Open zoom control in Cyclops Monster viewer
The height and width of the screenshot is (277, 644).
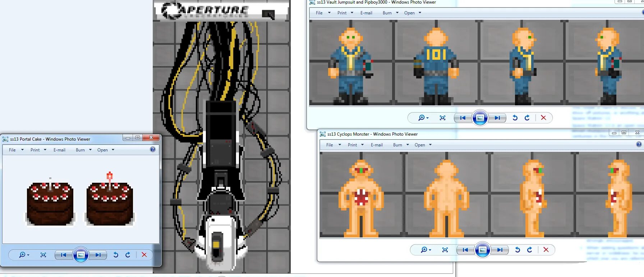426,250
